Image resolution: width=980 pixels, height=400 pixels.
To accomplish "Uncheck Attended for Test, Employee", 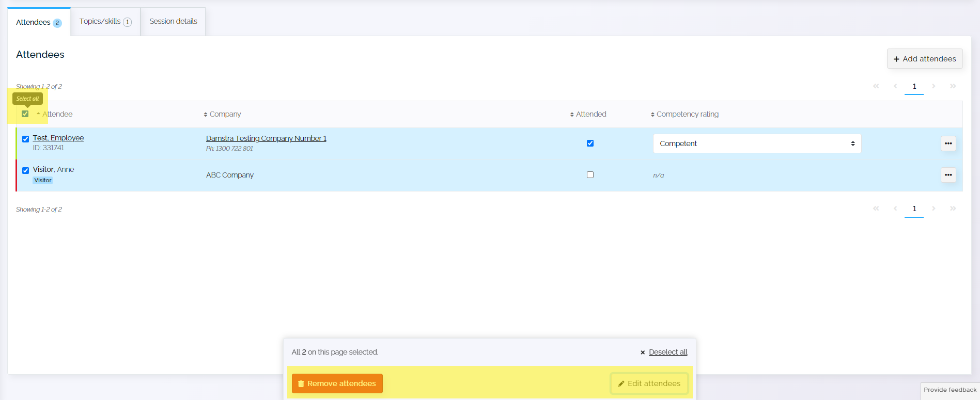I will click(x=590, y=143).
